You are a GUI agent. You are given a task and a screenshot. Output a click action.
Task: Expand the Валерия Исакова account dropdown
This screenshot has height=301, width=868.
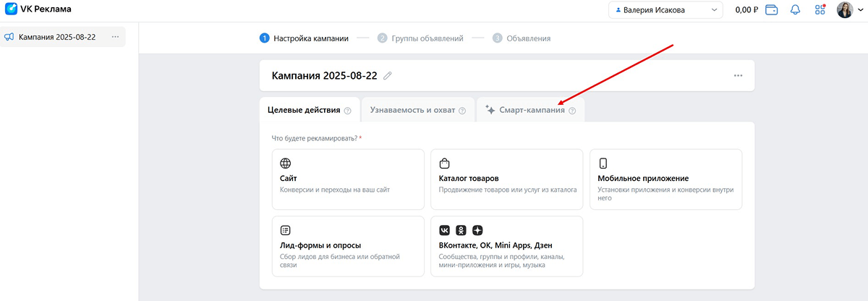(665, 10)
